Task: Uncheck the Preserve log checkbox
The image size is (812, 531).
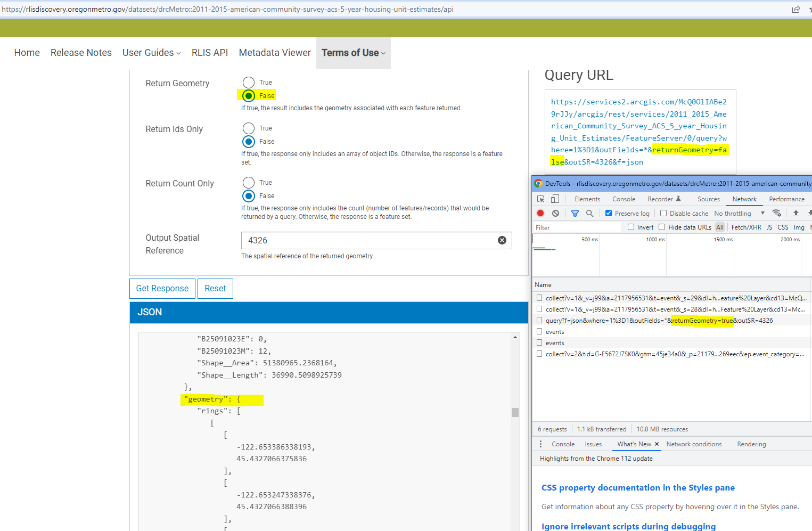Action: (x=609, y=213)
